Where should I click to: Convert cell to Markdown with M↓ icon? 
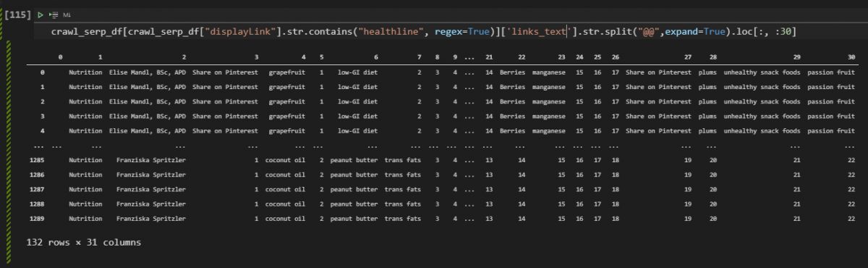pos(67,14)
